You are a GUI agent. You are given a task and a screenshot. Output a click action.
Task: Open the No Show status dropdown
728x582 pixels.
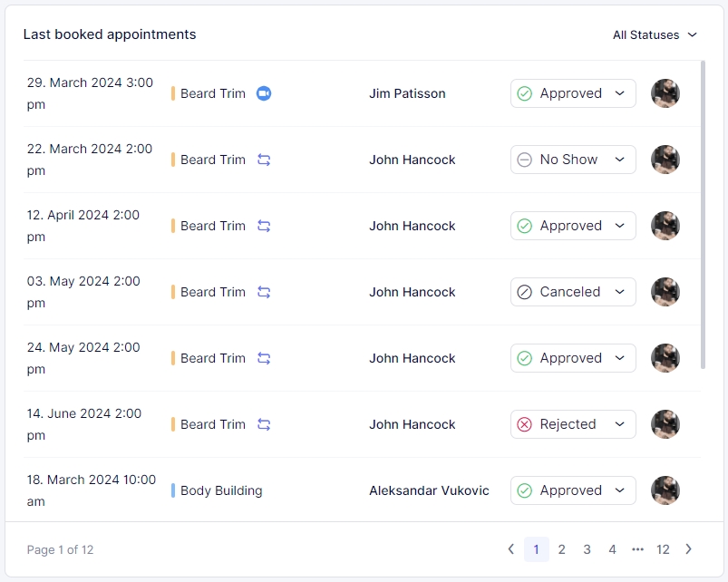[573, 160]
